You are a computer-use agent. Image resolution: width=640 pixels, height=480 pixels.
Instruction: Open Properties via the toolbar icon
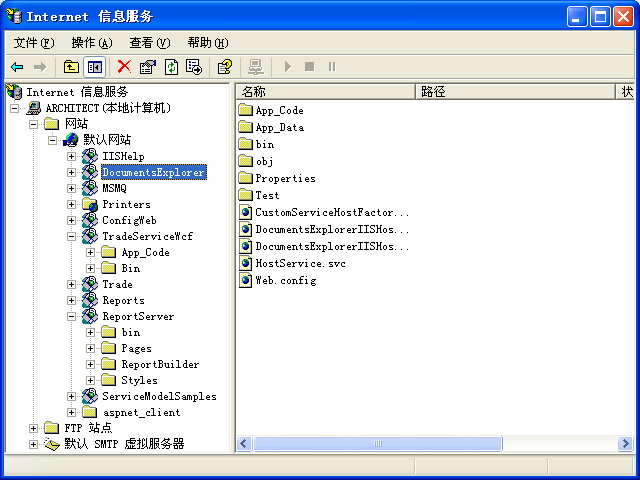[148, 67]
